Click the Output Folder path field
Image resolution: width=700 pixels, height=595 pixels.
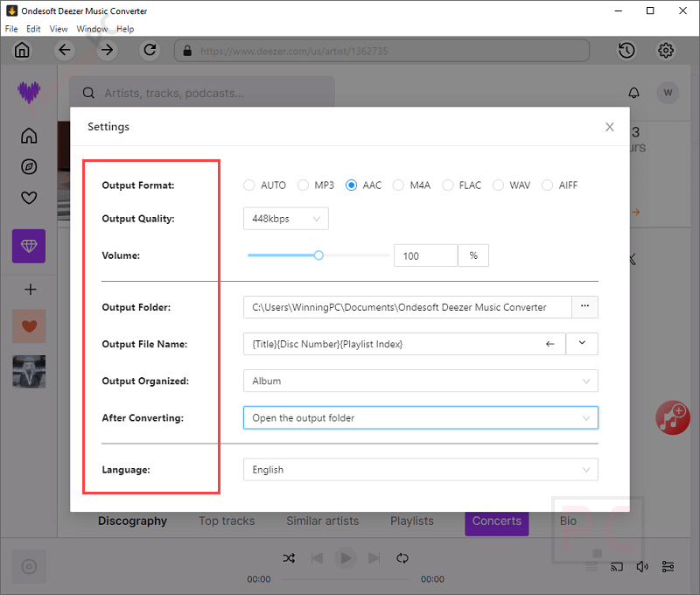click(407, 307)
